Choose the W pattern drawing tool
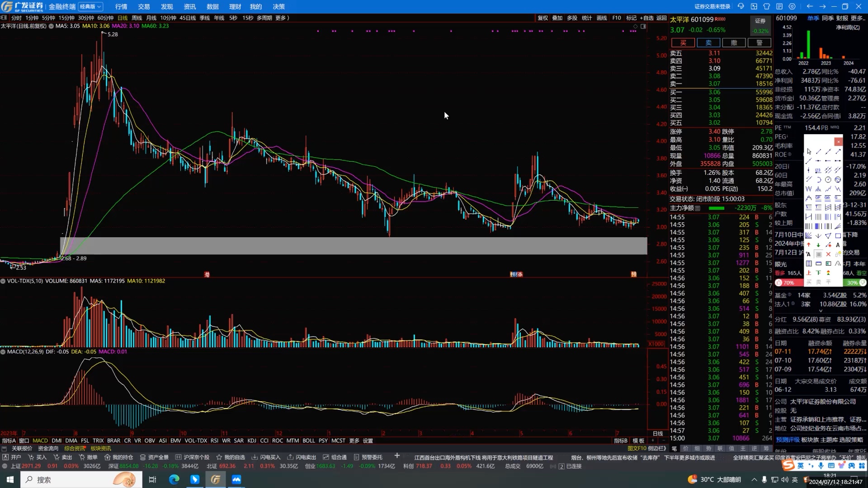Screen dimensions: 868x488 coord(809,189)
